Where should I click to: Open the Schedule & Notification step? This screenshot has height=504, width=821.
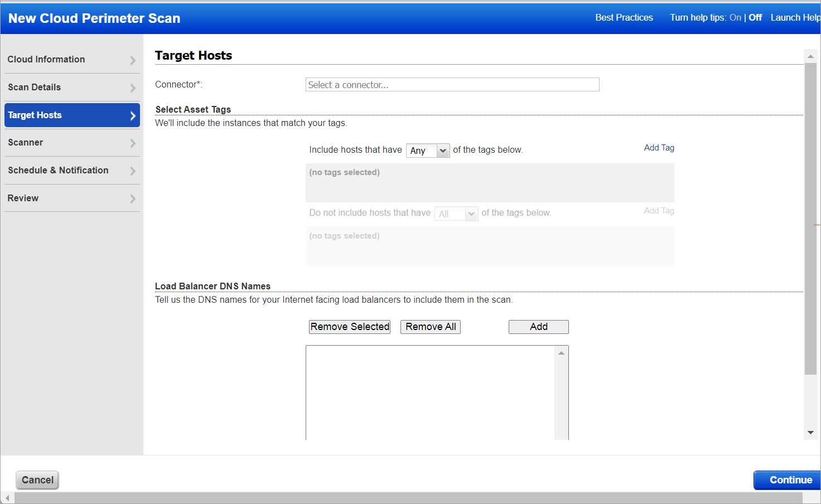[58, 171]
